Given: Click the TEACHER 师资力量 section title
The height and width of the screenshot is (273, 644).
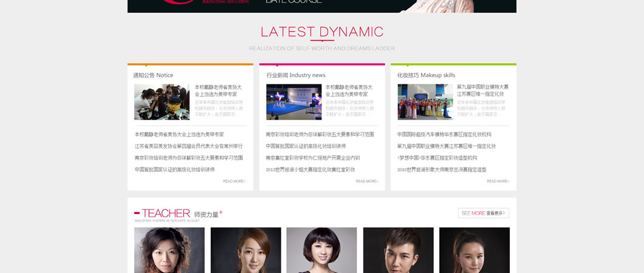Looking at the screenshot, I should click(x=176, y=214).
